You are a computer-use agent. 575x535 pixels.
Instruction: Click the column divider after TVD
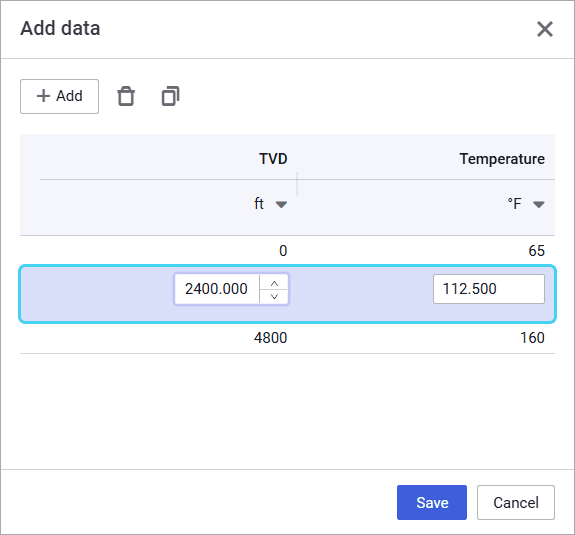[x=297, y=184]
